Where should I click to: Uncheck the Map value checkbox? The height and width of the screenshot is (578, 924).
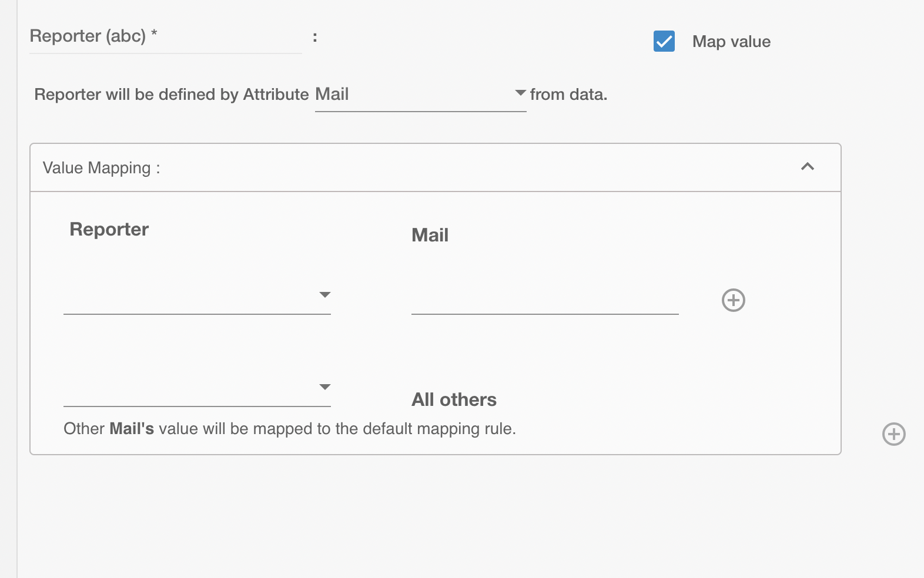[x=664, y=41]
